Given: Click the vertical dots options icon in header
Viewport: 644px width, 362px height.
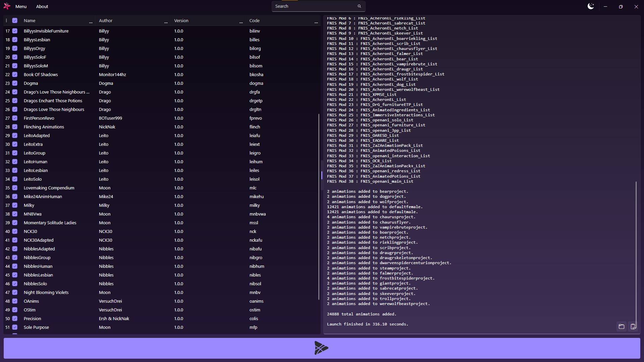Looking at the screenshot, I should click(x=6, y=20).
